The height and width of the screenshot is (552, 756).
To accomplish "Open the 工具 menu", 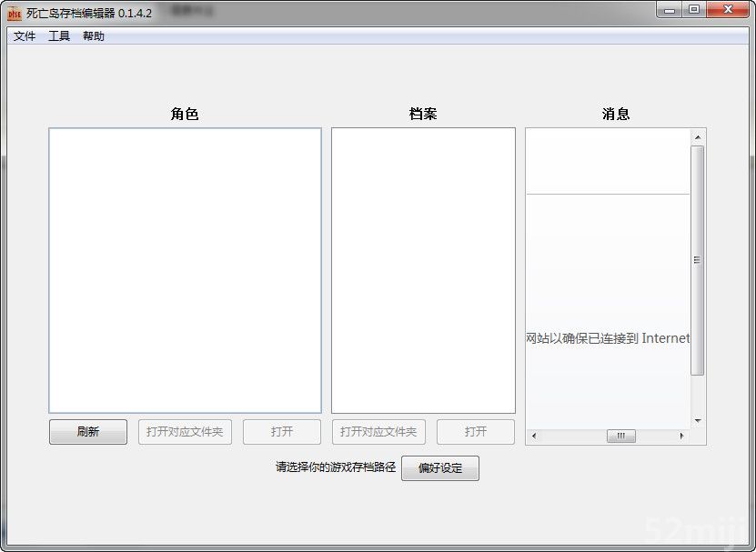I will point(59,36).
